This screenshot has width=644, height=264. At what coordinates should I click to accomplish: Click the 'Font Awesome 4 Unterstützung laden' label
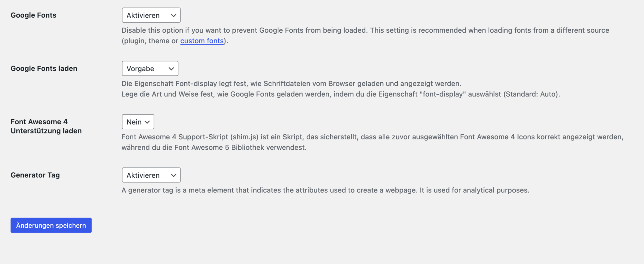46,126
